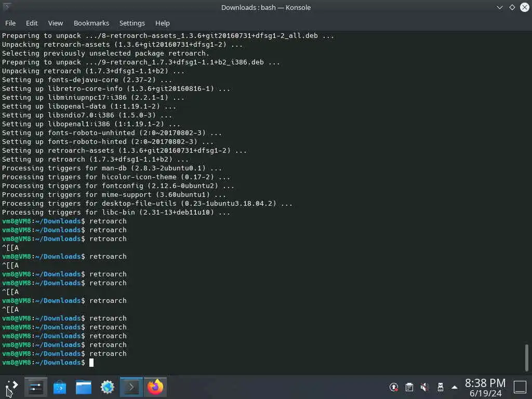Click the line 'Setting up retroarch (1.7.3+dfsg1-1.1+b2) ...'
Viewport: 532px width, 399px height.
96,159
